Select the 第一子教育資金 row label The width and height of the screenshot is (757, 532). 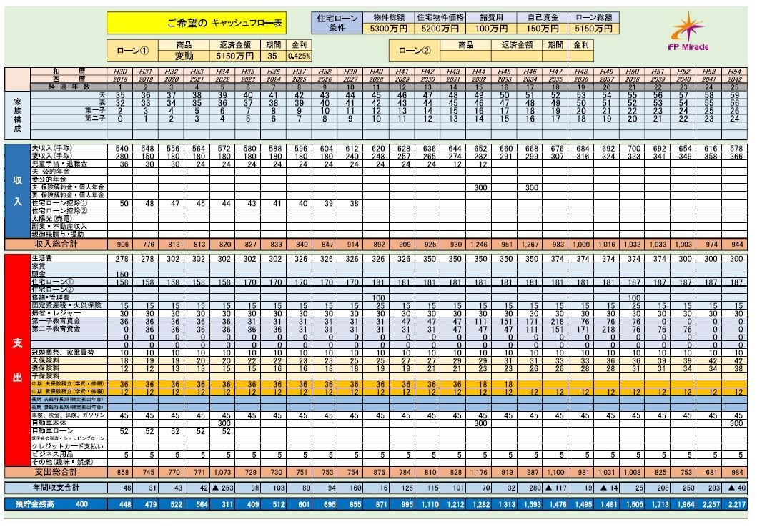coord(69,321)
